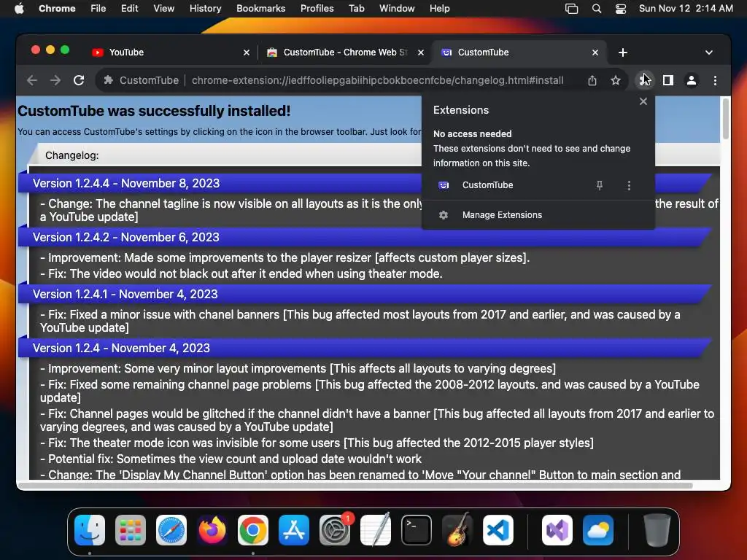Open the cloud weather app from the Dock
The width and height of the screenshot is (747, 560).
point(598,530)
